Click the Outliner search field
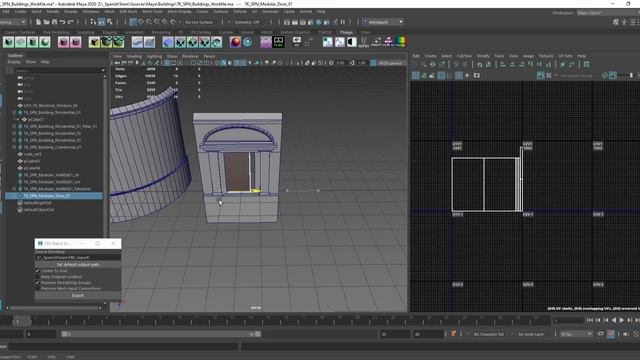 [x=60, y=70]
